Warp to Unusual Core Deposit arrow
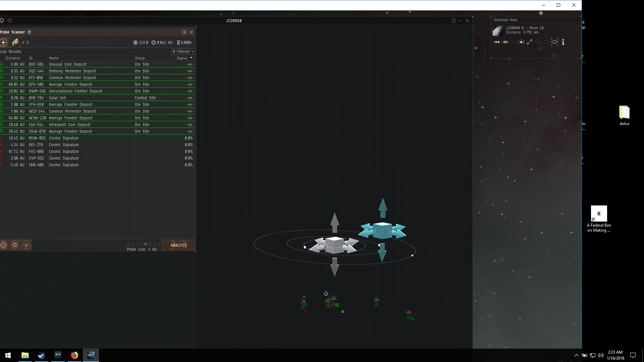 (190, 64)
